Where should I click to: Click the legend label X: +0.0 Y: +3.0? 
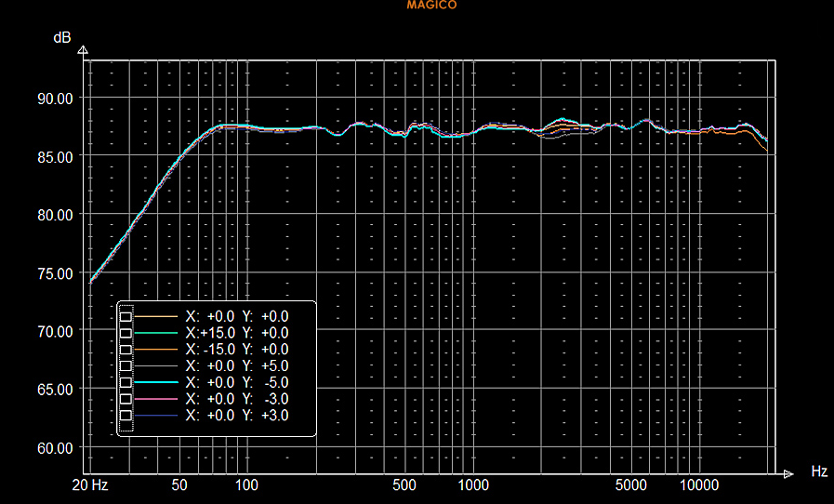(237, 416)
